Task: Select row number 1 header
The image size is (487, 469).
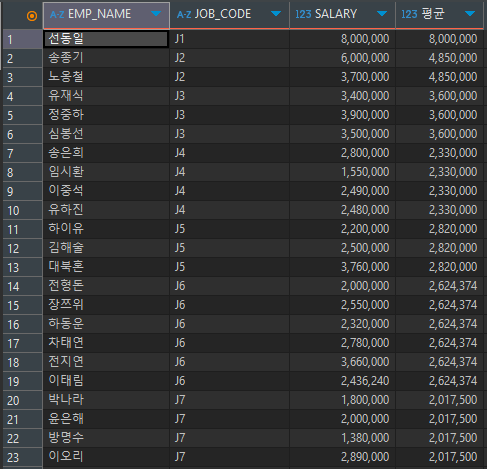Action: point(23,39)
